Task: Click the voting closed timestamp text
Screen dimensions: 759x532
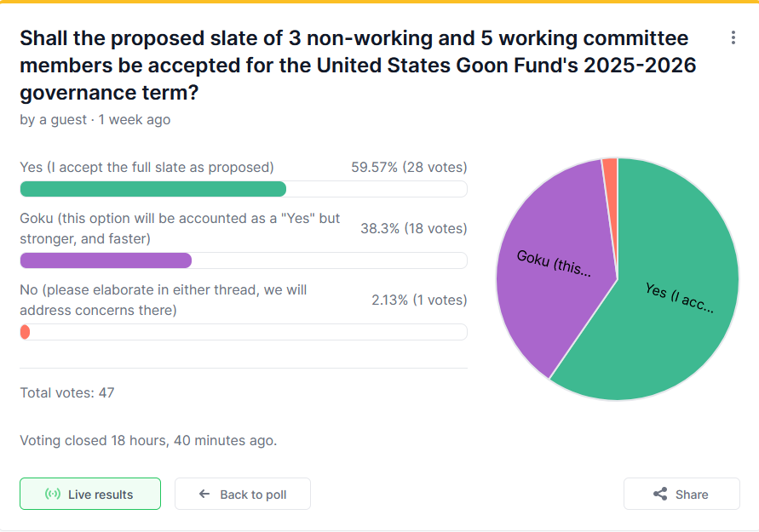Action: [148, 441]
